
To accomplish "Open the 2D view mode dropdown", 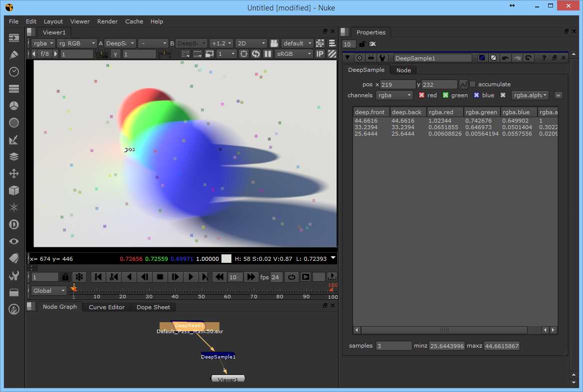I will (x=251, y=43).
